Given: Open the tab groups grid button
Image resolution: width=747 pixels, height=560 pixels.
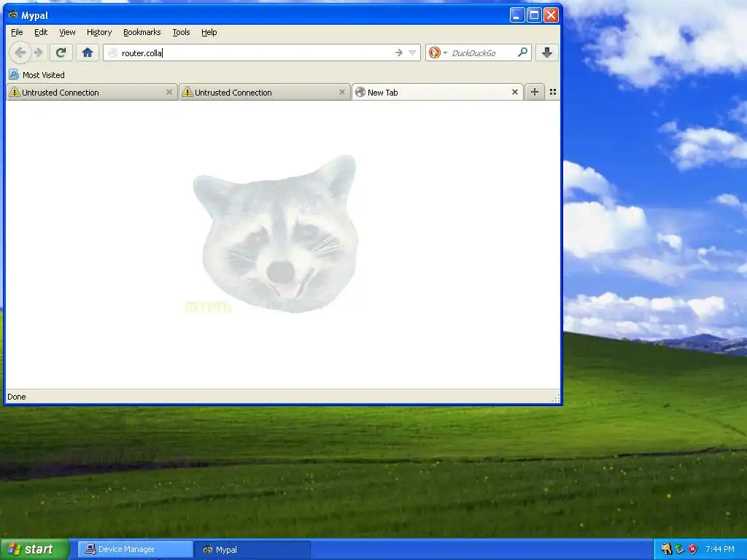Looking at the screenshot, I should 553,92.
